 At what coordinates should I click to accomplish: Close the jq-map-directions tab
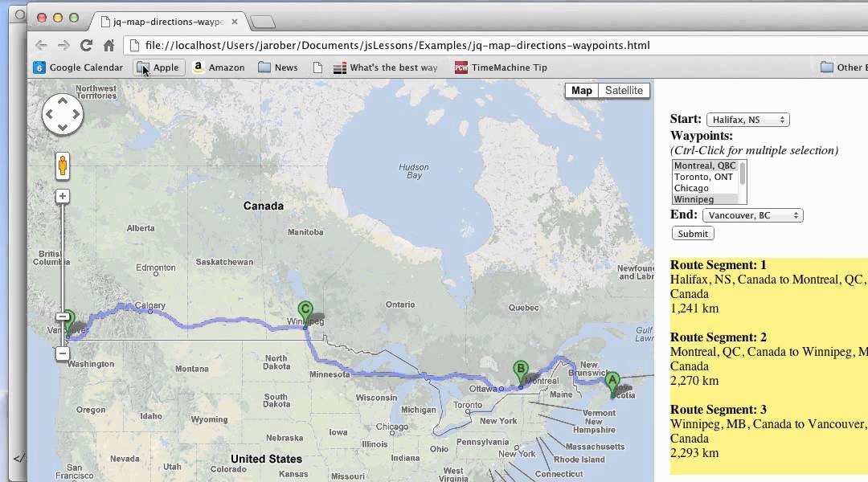coord(235,22)
